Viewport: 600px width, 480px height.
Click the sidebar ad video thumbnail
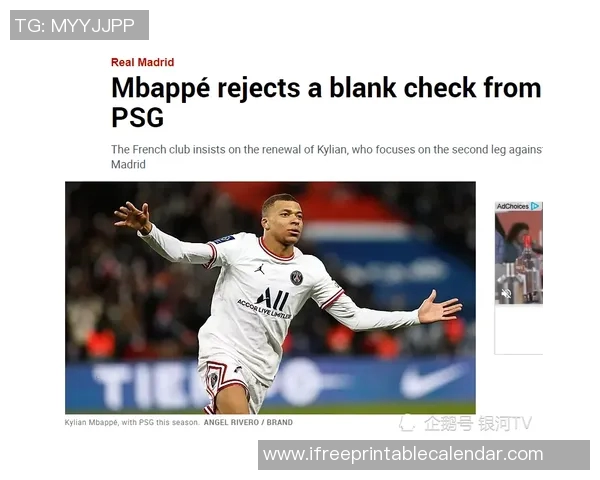pyautogui.click(x=518, y=257)
